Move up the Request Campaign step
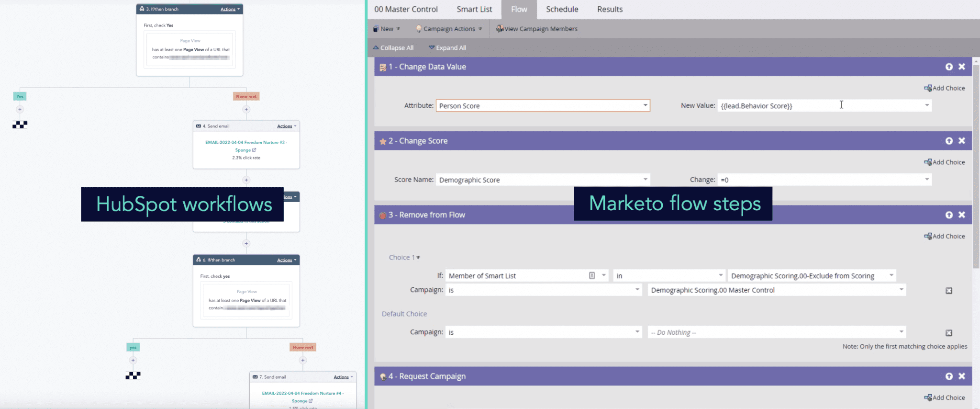The height and width of the screenshot is (409, 980). [x=949, y=376]
